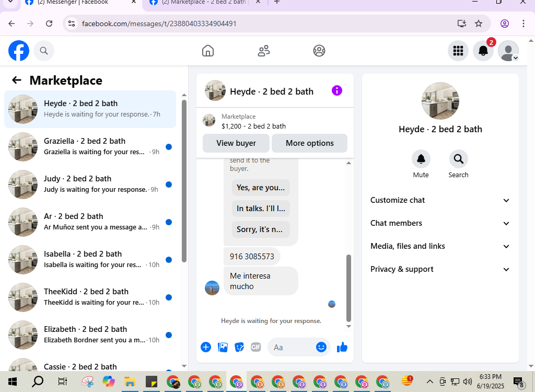Open the Heyde · 2 bed 2 bath conversation
Image resolution: width=535 pixels, height=392 pixels.
tap(90, 109)
